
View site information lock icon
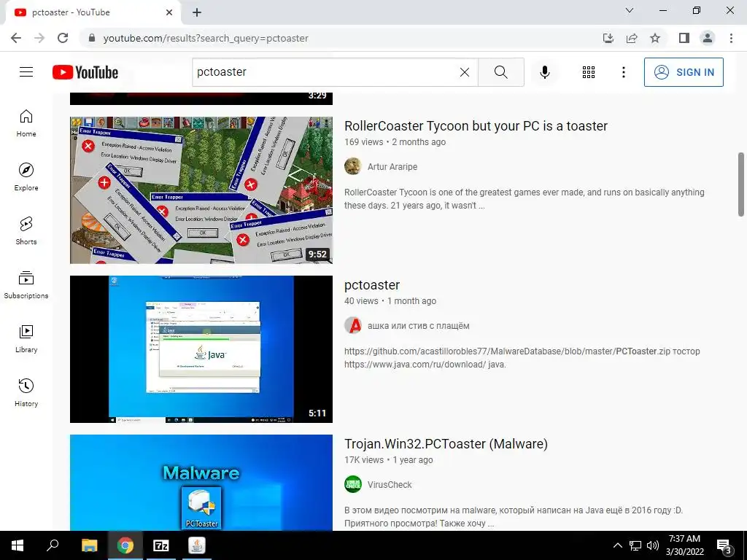(x=92, y=38)
